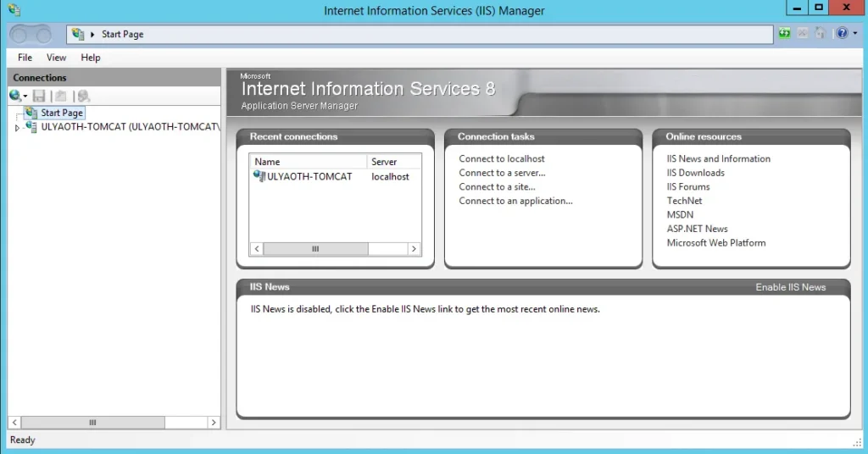Click the green Refresh page icon

coord(785,34)
